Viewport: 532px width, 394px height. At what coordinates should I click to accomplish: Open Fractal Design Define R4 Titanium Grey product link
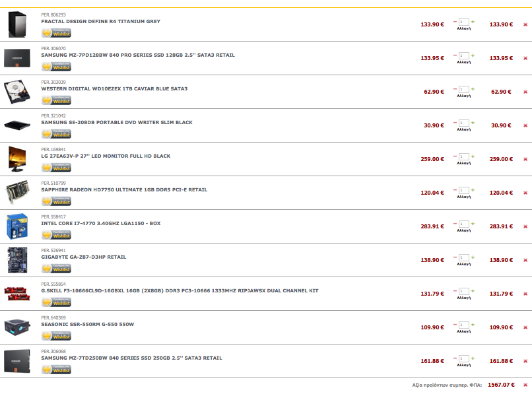pos(101,21)
